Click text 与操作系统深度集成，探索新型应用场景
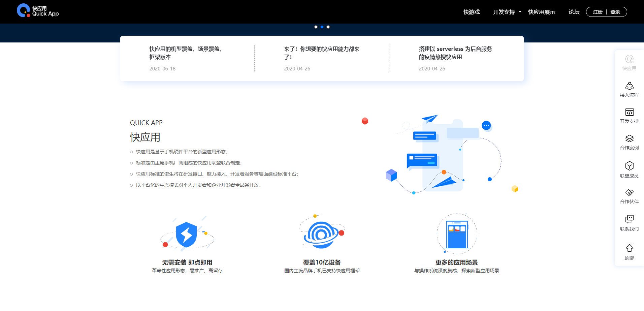Viewport: 644px width, 311px height. [457, 271]
